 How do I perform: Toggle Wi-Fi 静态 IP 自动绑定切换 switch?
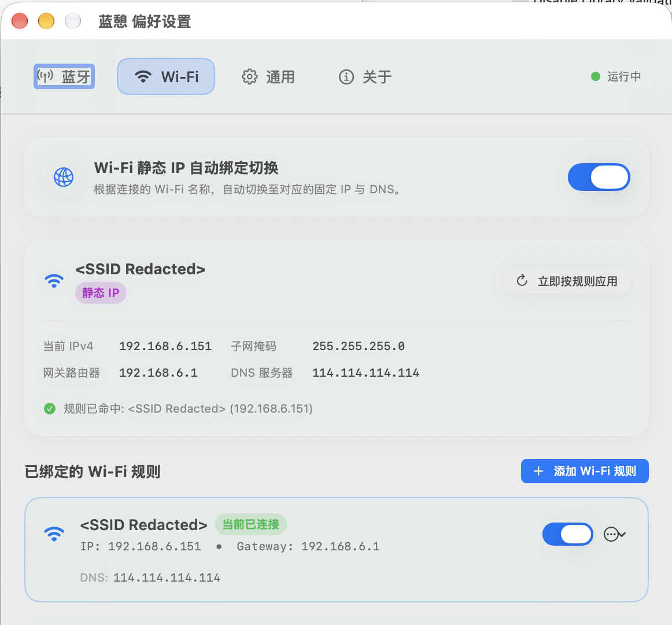pos(599,177)
